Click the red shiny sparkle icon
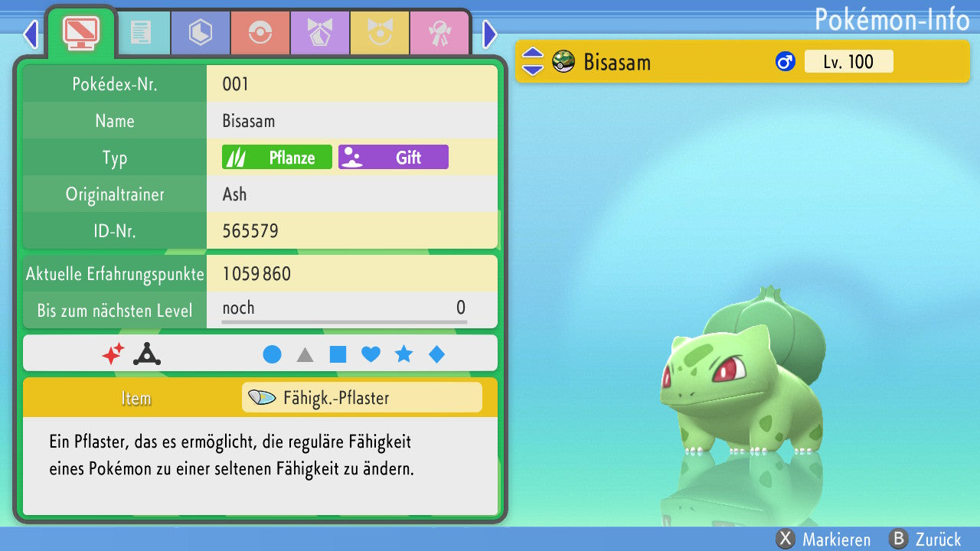The image size is (980, 551). [x=113, y=354]
